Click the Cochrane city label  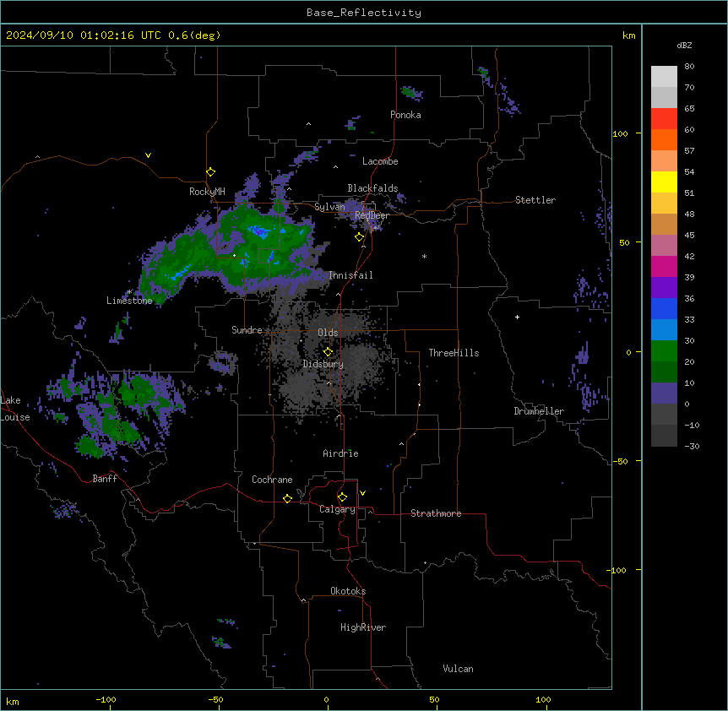(272, 480)
